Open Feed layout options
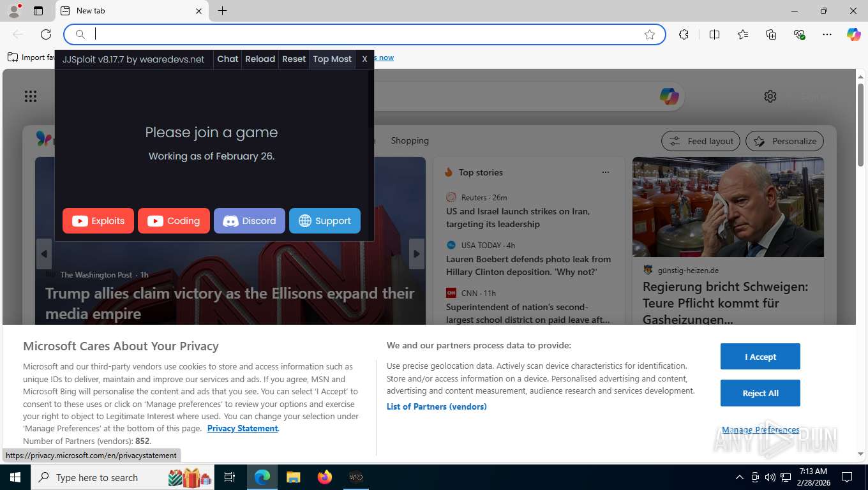Viewport: 868px width, 490px height. 701,141
